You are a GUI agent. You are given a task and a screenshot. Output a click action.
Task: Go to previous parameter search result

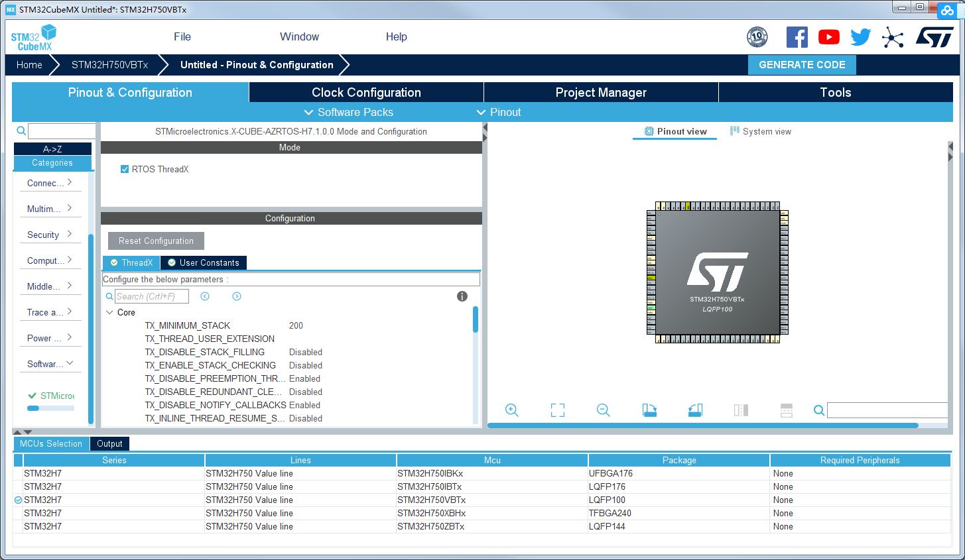(x=205, y=296)
